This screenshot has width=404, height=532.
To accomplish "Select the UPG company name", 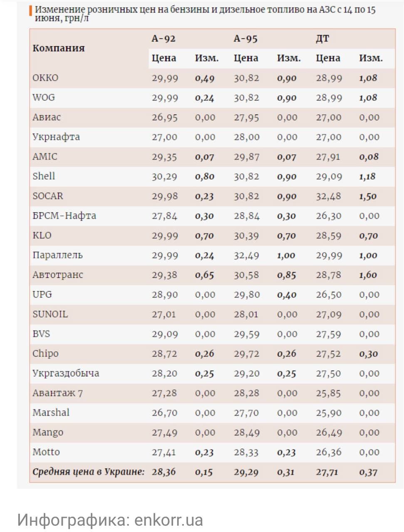I will click(42, 294).
